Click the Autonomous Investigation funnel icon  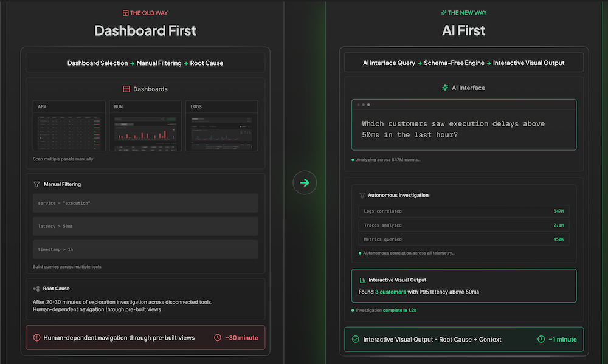pyautogui.click(x=362, y=196)
